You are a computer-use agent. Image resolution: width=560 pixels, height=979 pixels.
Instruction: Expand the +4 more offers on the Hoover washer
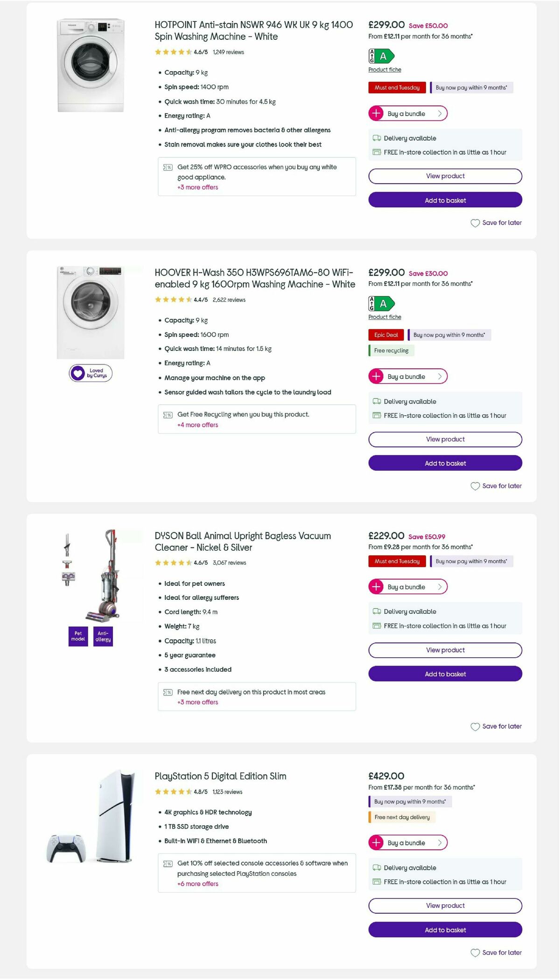click(197, 425)
